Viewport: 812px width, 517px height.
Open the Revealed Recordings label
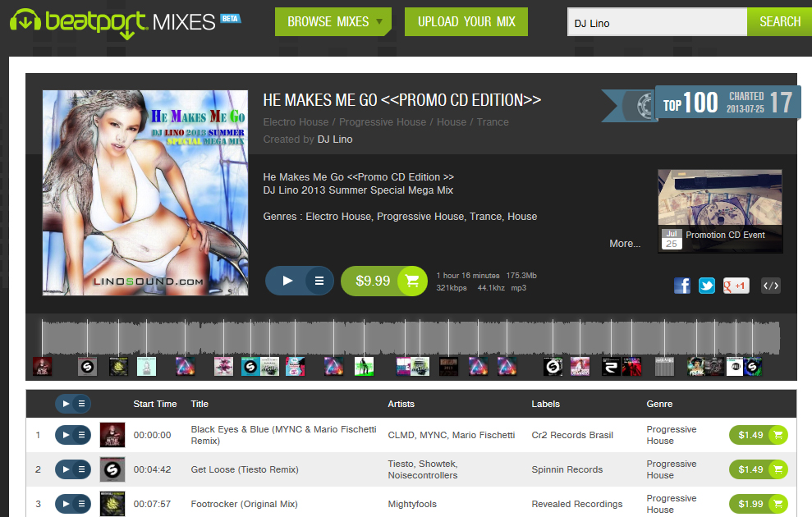[577, 504]
